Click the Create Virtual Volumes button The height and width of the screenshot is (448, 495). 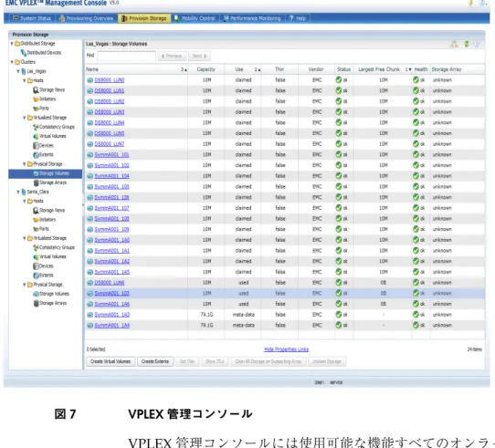coord(111,361)
